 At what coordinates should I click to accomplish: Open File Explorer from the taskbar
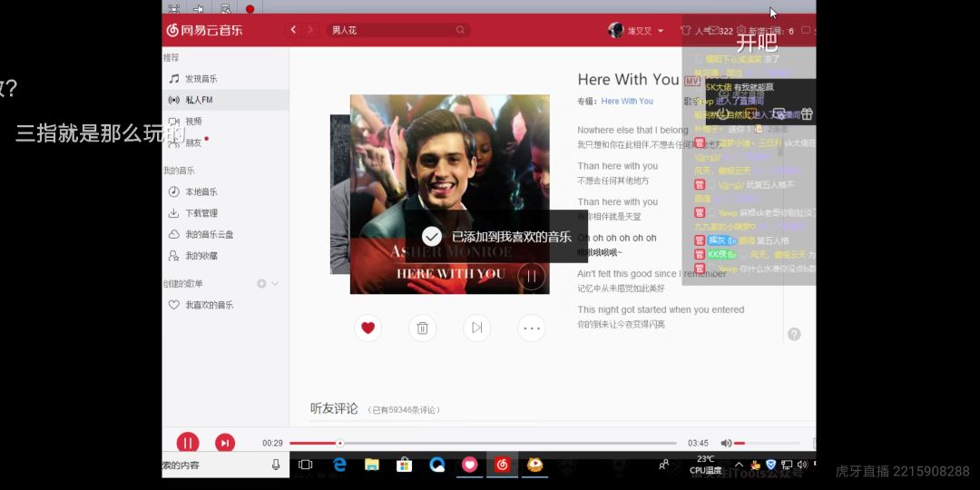pos(372,465)
